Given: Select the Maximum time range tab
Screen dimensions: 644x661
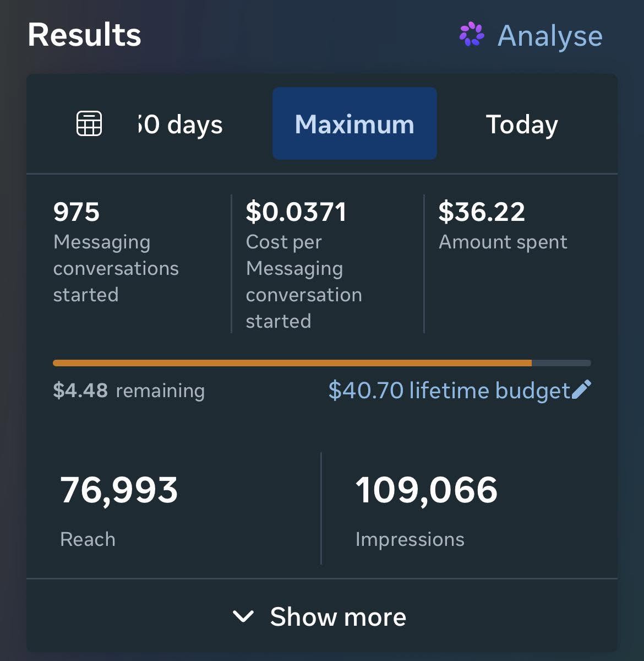Looking at the screenshot, I should coord(354,123).
